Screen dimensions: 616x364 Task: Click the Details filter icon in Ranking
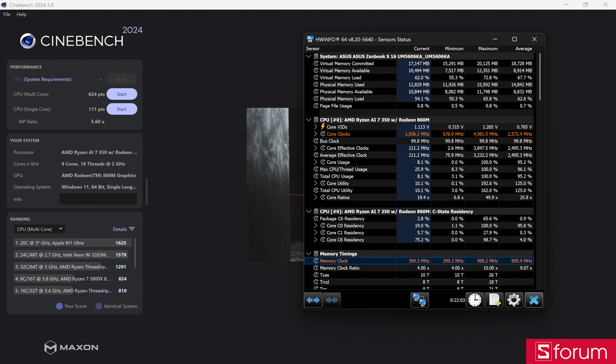(132, 229)
